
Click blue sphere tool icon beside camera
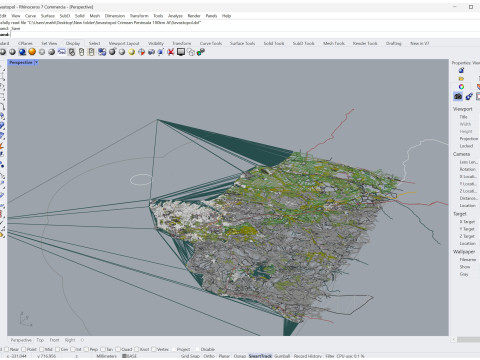(x=469, y=96)
